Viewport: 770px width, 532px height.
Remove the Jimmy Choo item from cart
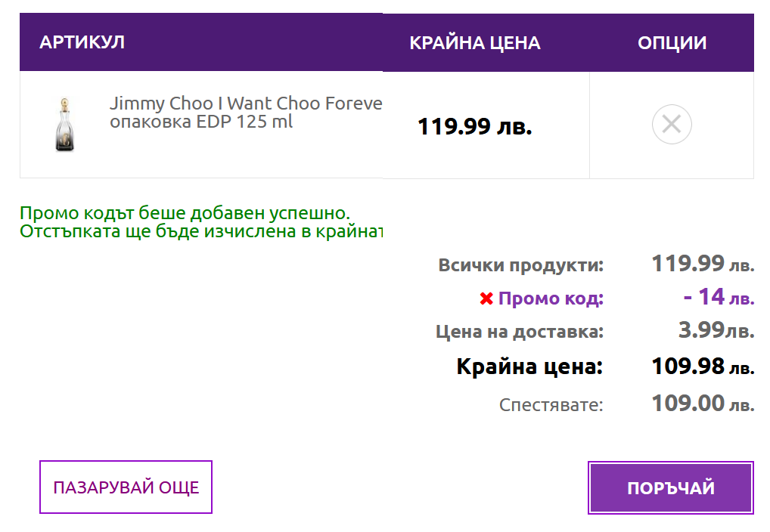(x=672, y=125)
